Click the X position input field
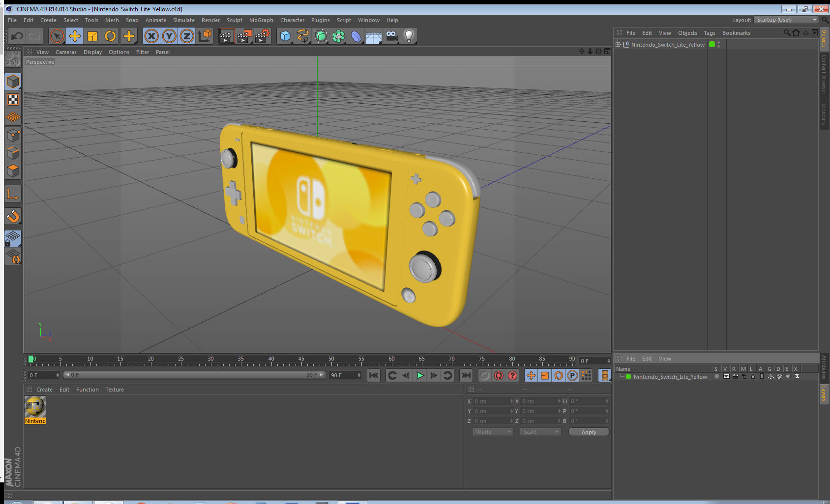The height and width of the screenshot is (504, 830). click(x=493, y=401)
